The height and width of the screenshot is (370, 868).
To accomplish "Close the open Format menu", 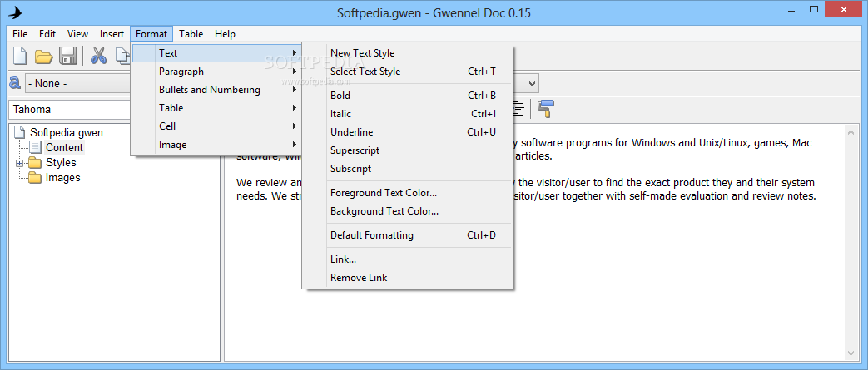I will 151,34.
